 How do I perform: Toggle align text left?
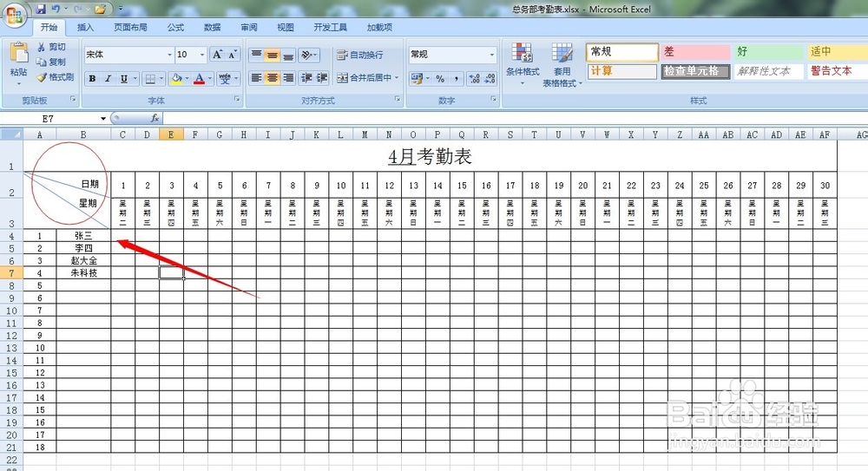(256, 78)
